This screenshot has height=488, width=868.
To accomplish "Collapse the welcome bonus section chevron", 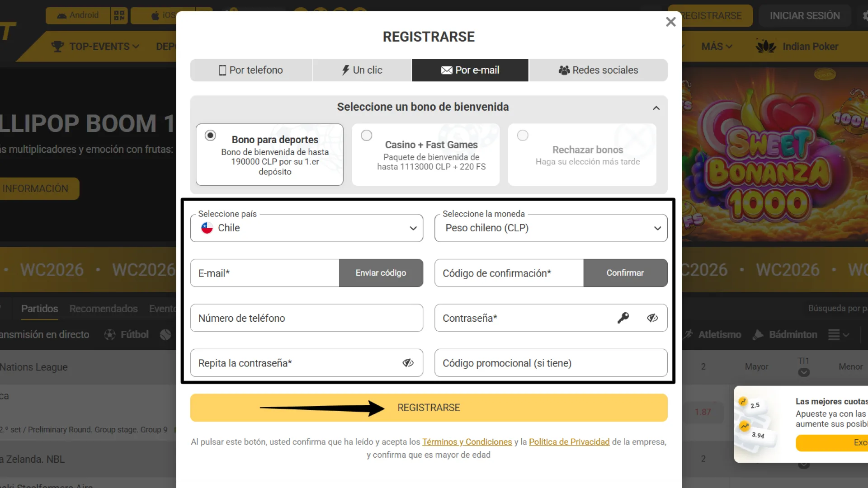I will click(656, 108).
